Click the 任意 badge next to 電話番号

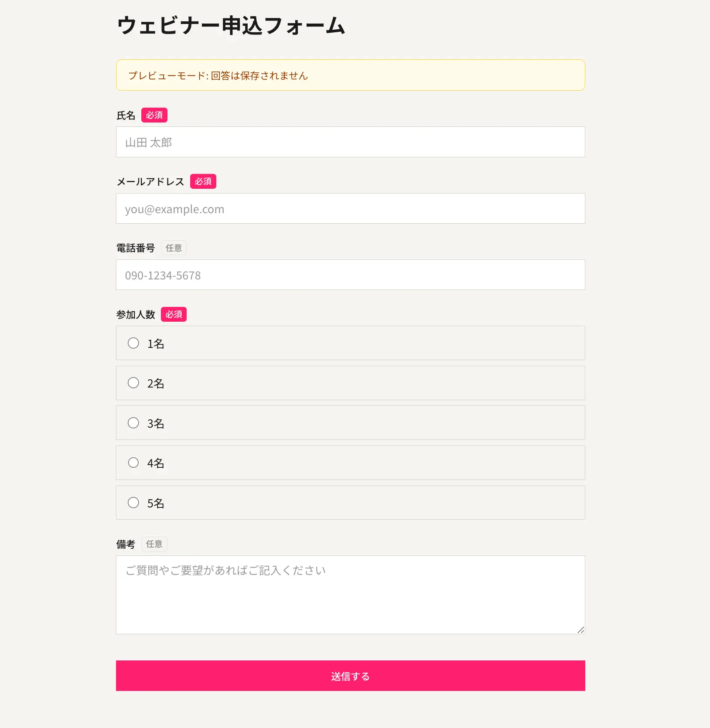pyautogui.click(x=174, y=248)
